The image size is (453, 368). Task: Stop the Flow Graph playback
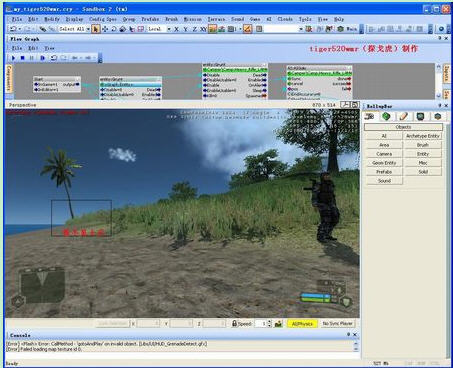[x=23, y=58]
